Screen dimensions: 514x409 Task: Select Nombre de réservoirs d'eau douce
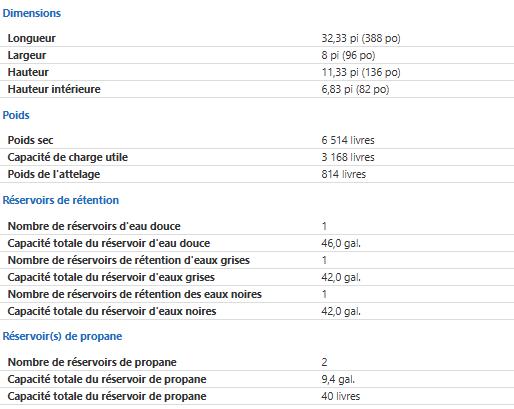(x=94, y=226)
